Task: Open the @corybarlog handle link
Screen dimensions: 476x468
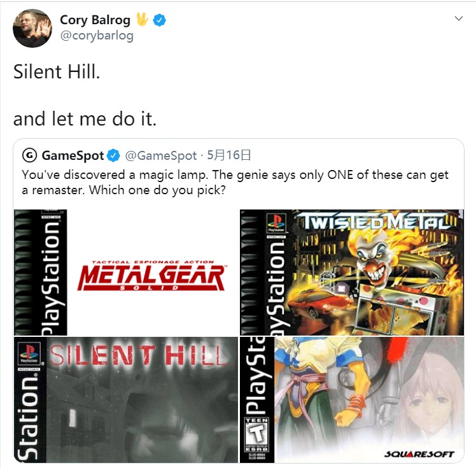Action: 97,36
